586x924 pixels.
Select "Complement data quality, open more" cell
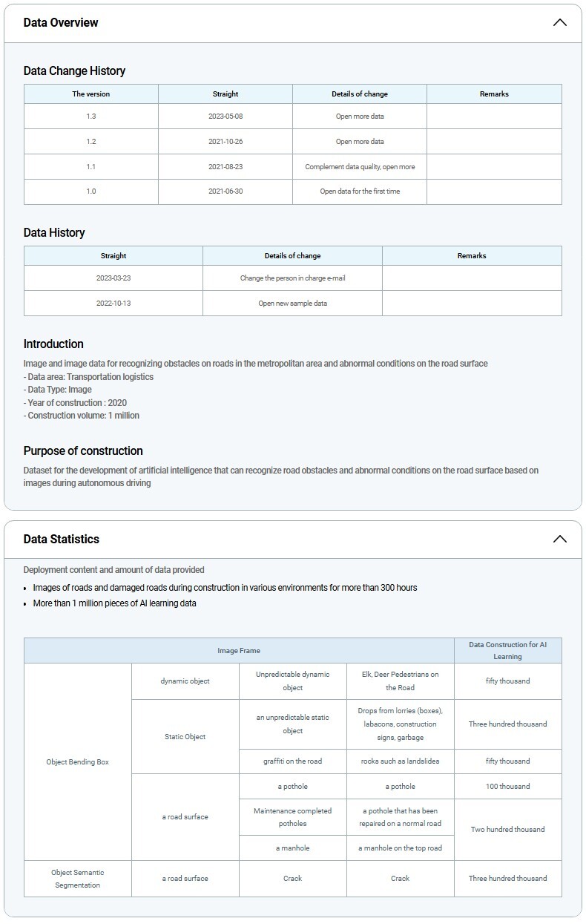pyautogui.click(x=360, y=167)
